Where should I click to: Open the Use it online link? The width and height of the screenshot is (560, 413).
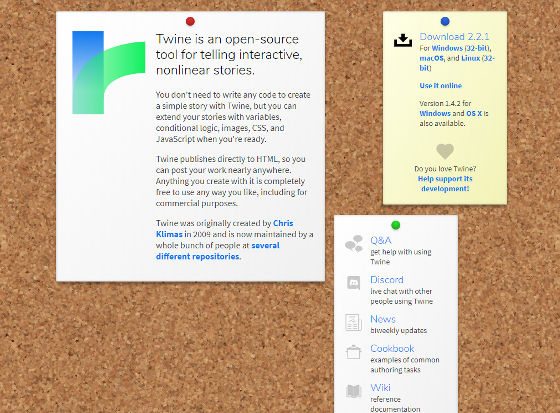(x=441, y=85)
